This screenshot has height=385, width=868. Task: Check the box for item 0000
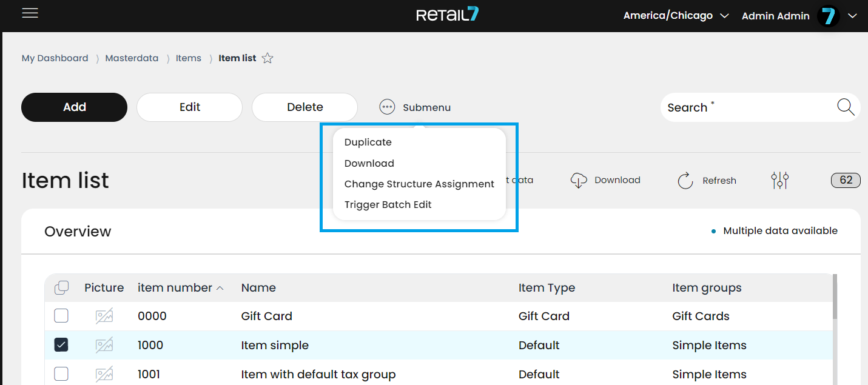61,316
